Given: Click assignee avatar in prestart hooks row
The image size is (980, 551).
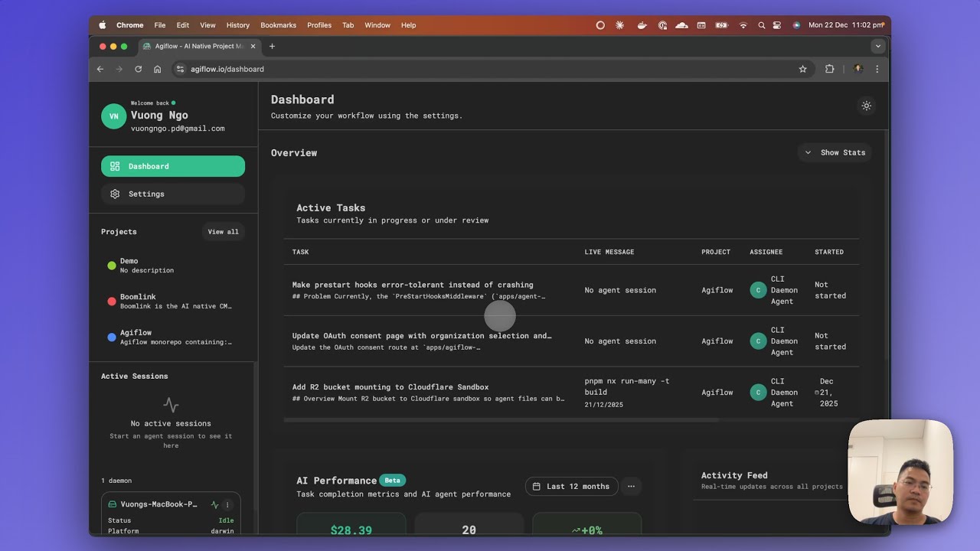Looking at the screenshot, I should click(758, 290).
